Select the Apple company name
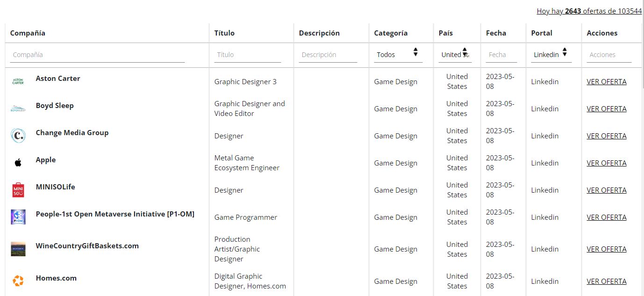Screen dimensions: 644x296 point(46,160)
